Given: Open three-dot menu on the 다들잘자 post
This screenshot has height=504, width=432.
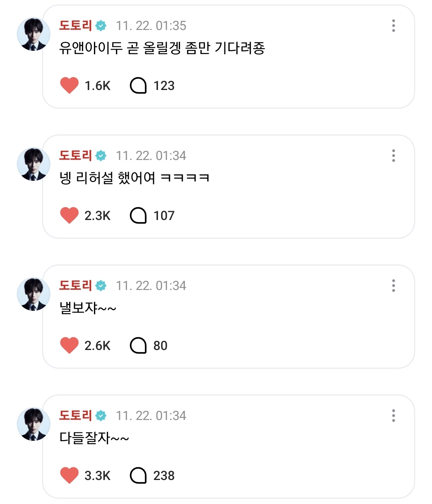Looking at the screenshot, I should click(x=394, y=416).
